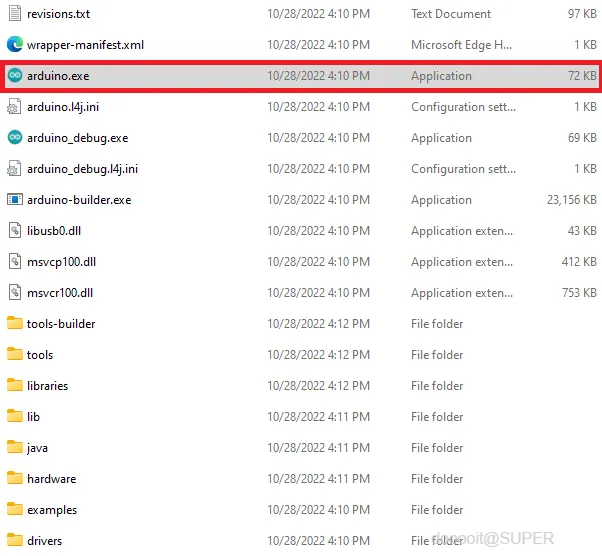
Task: Click the examples folder name
Action: tap(52, 510)
